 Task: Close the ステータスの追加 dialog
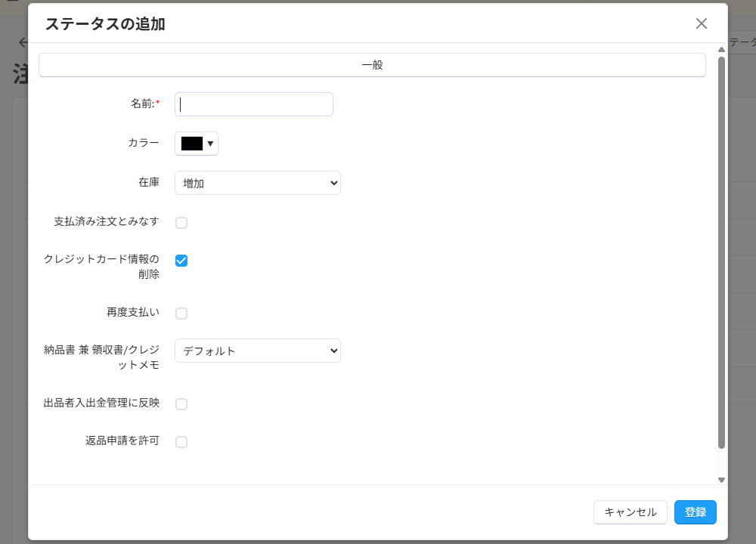pyautogui.click(x=701, y=23)
